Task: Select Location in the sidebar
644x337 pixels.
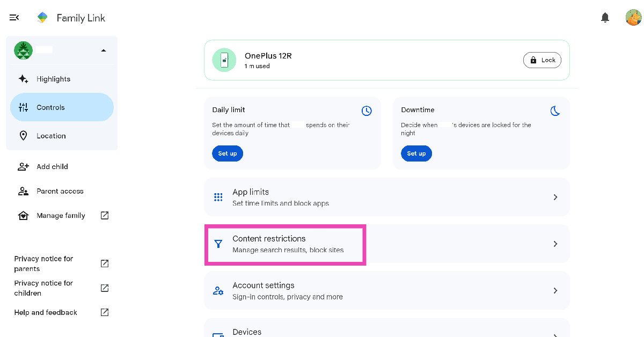Action: point(51,136)
